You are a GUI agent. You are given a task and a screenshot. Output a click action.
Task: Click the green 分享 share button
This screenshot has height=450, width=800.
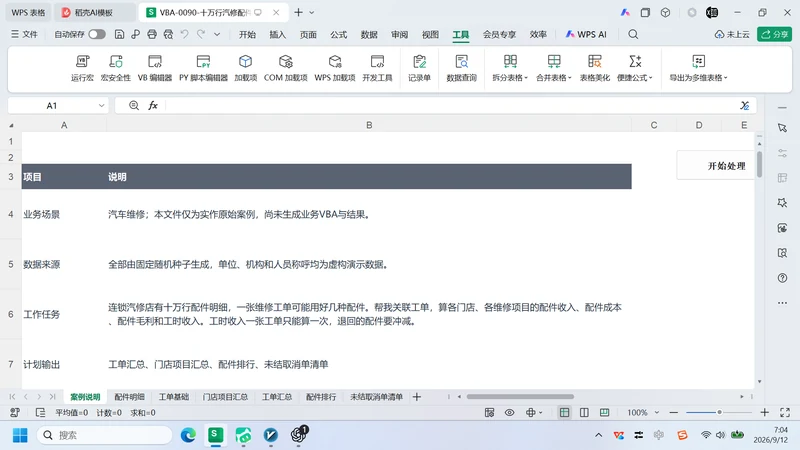click(x=774, y=34)
